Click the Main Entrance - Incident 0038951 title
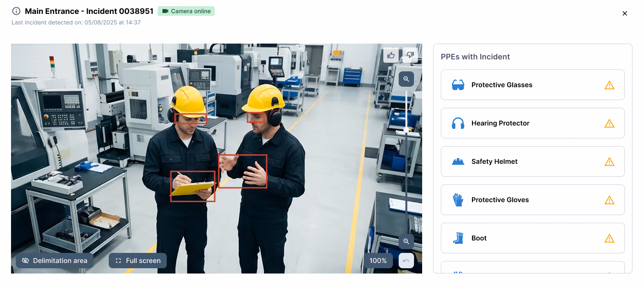The width and height of the screenshot is (644, 285). 89,11
